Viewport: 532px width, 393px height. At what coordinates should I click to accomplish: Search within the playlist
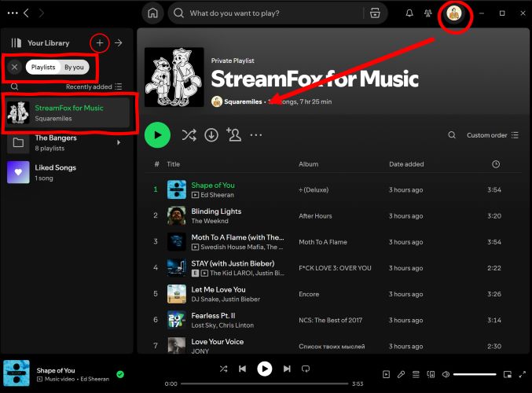click(x=452, y=135)
